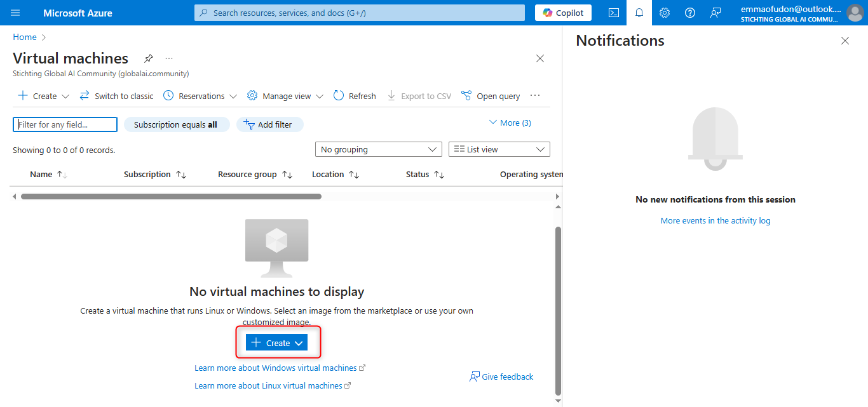Click the Subscription column header text
This screenshot has width=868, height=407.
pyautogui.click(x=147, y=175)
